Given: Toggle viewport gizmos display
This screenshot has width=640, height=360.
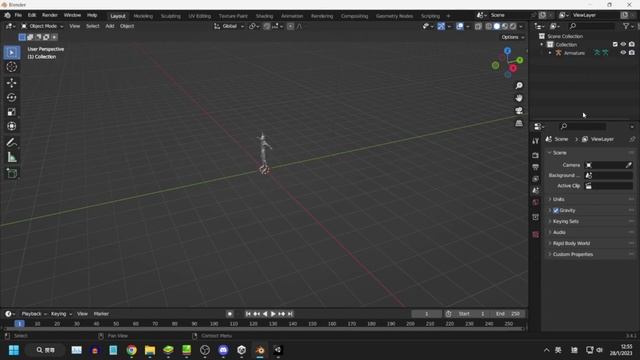Looking at the screenshot, I should [441, 26].
